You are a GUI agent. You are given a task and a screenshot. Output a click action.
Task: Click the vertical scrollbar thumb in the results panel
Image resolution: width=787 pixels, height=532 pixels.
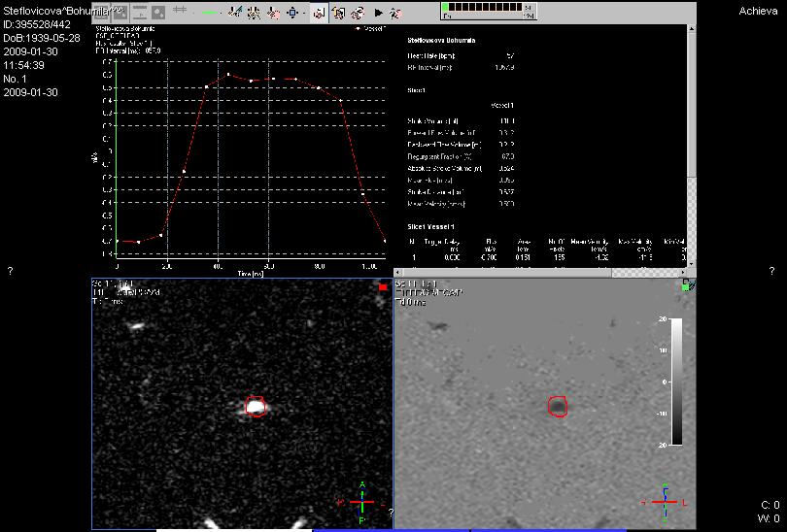(x=692, y=105)
